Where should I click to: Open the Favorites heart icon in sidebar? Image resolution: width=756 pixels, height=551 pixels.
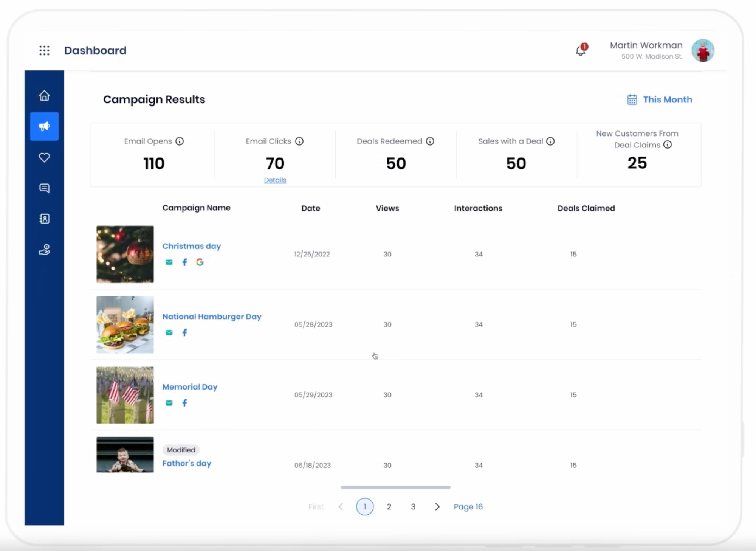pyautogui.click(x=44, y=157)
